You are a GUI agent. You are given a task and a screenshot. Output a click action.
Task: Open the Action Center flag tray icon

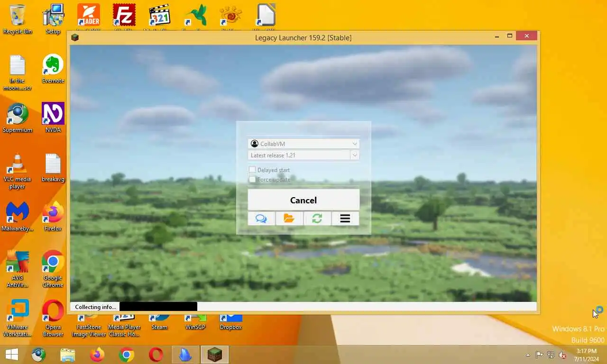tap(540, 355)
